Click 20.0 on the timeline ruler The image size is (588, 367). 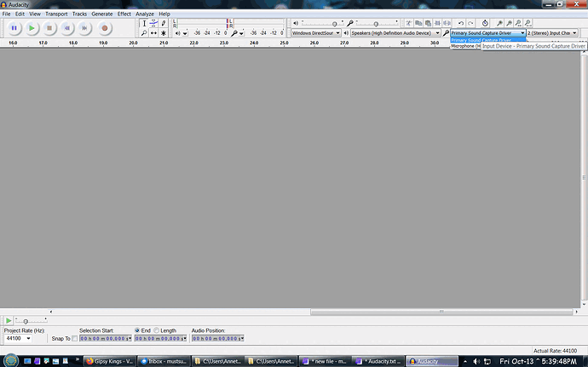tap(133, 43)
